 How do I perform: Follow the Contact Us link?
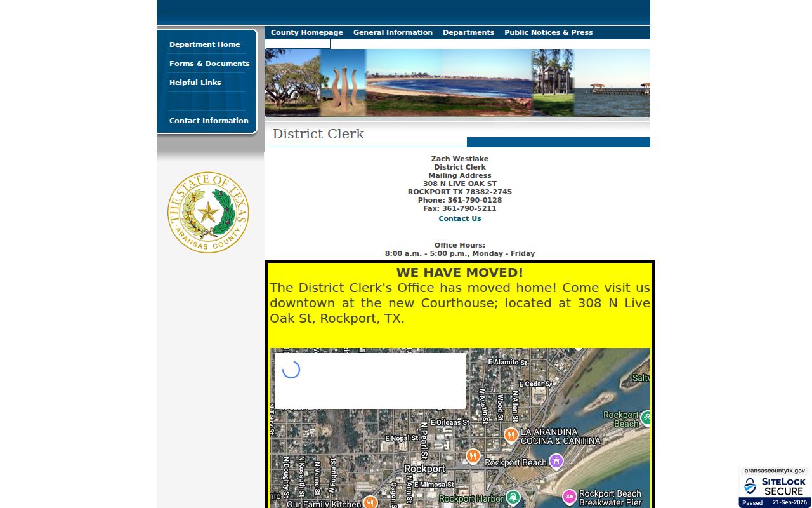pyautogui.click(x=460, y=218)
